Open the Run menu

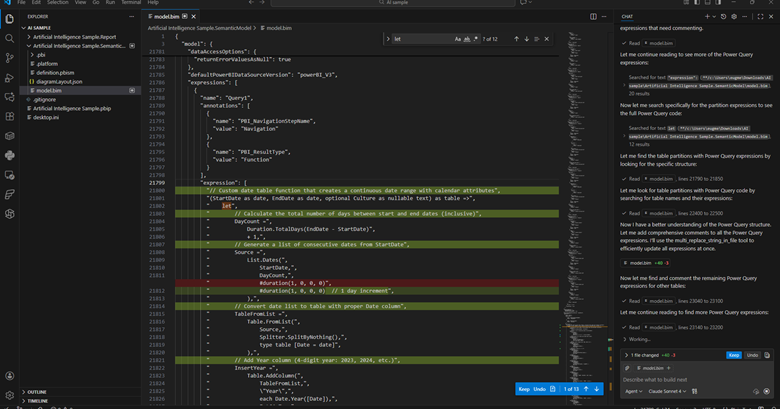click(x=110, y=2)
